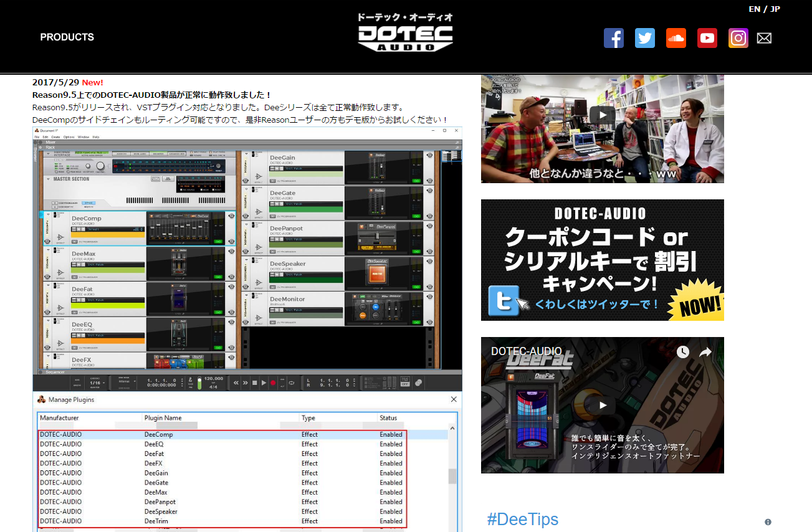Select the DeePanpot row in the Manage Plugins list
The height and width of the screenshot is (532, 812).
point(243,501)
